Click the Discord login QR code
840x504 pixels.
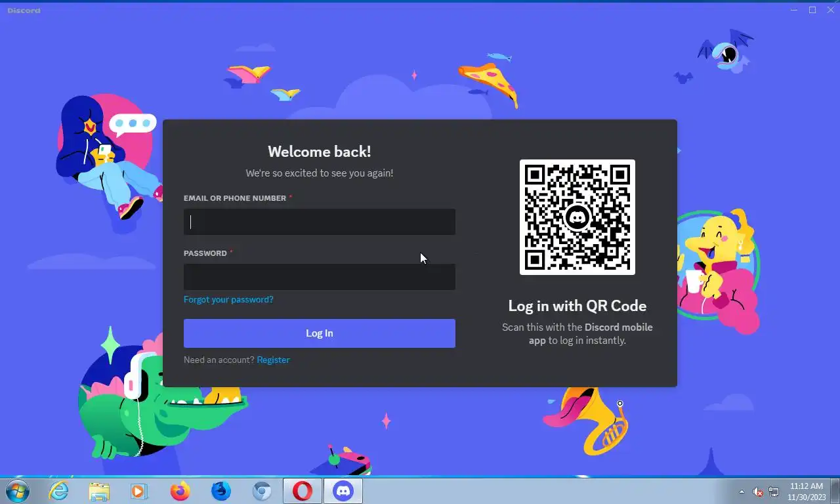(577, 217)
